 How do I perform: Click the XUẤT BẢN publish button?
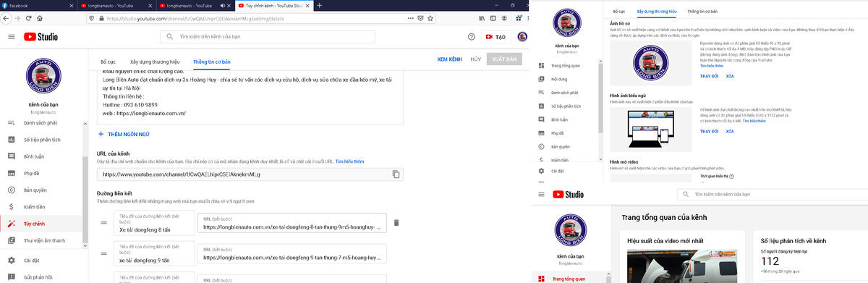coord(504,59)
